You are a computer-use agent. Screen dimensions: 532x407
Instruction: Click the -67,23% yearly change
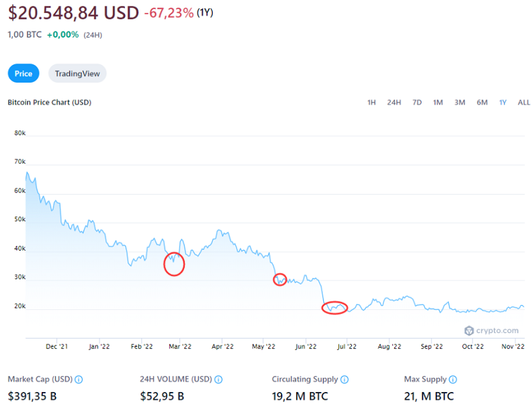coord(169,13)
